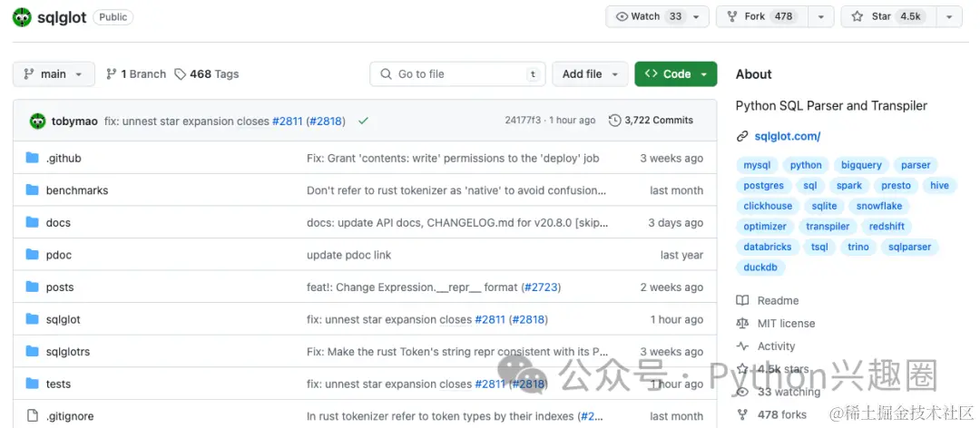Click the tags icon beside 468 Tags
Screen dimensions: 980x428
[x=180, y=73]
